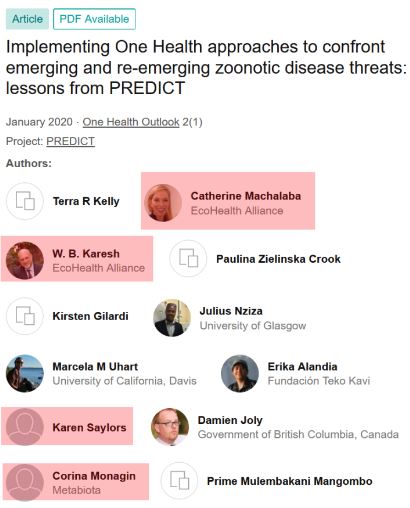The height and width of the screenshot is (508, 410).
Task: Click Julius Nziza's profile picture
Action: pos(172,318)
